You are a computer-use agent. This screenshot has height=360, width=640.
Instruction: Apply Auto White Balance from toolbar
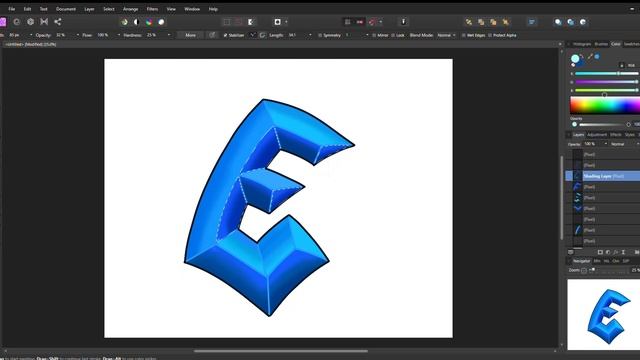(x=162, y=22)
